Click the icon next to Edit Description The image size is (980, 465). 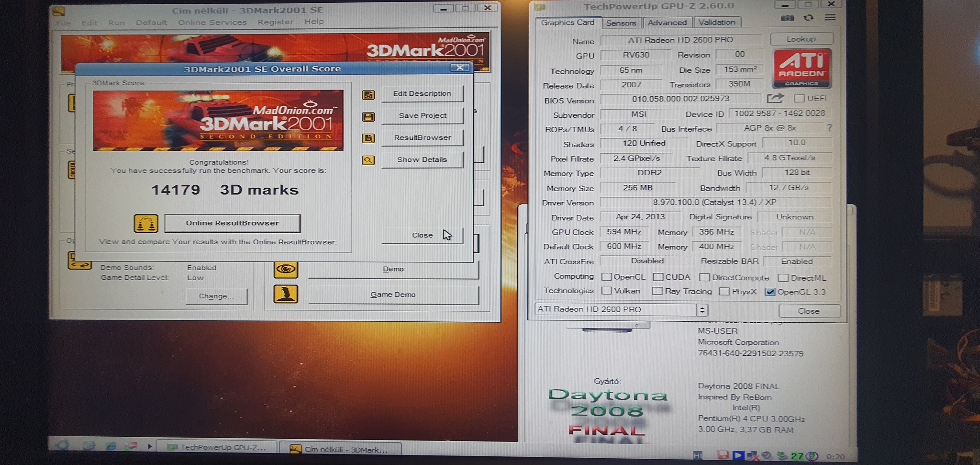[x=368, y=95]
